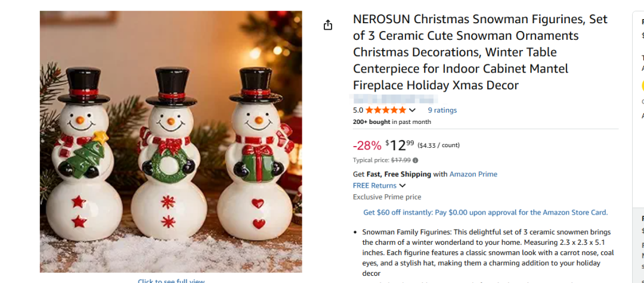Open the typical price info icon

[415, 160]
